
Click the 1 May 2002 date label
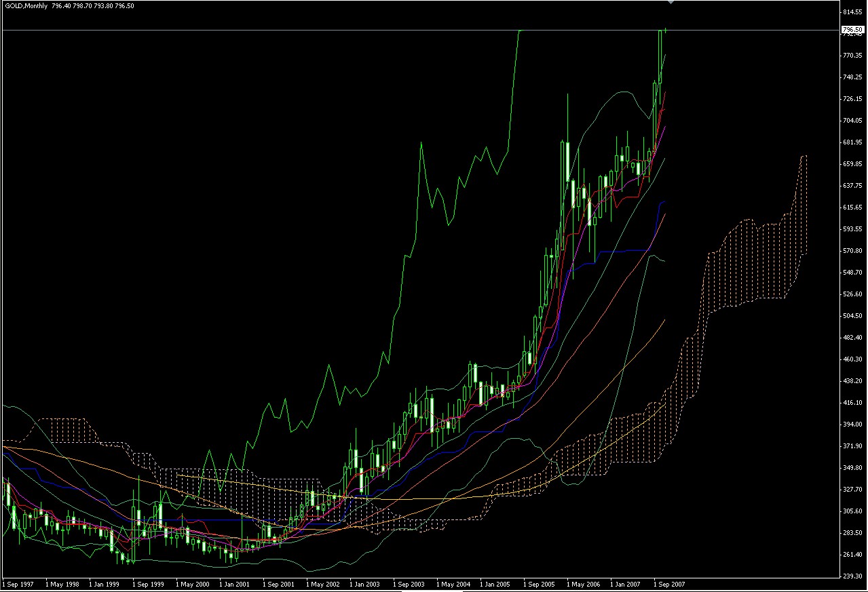tap(323, 584)
